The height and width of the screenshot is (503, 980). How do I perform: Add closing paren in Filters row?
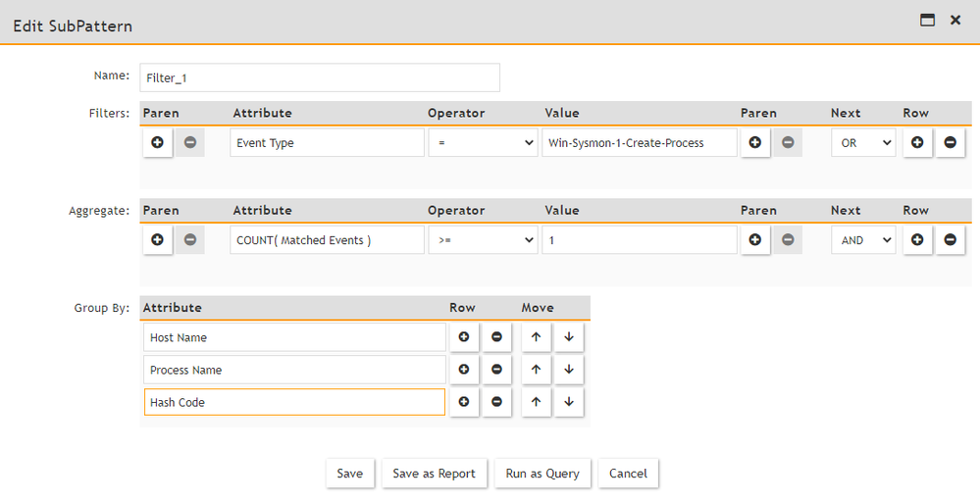click(x=754, y=143)
